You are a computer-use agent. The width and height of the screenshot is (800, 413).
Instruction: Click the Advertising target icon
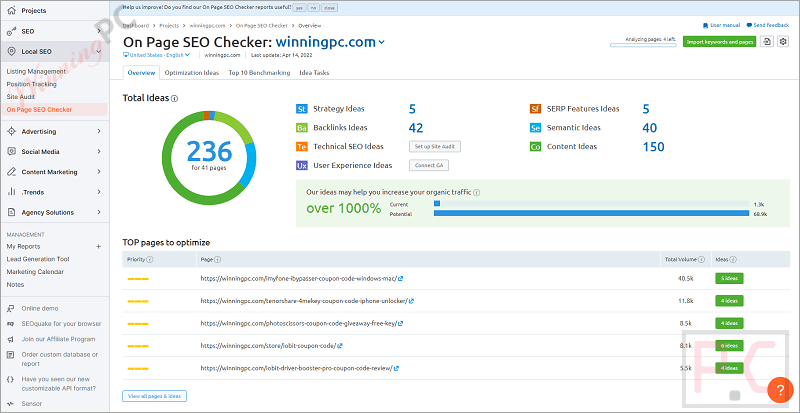tap(11, 131)
